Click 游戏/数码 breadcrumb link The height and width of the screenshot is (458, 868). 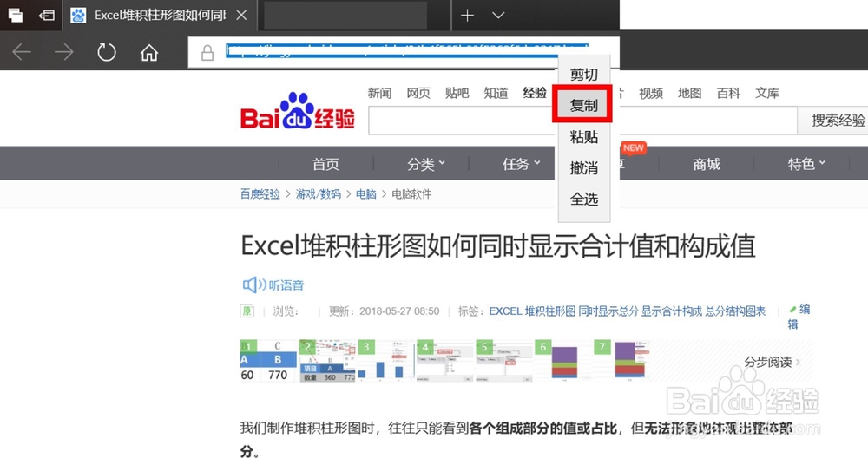pyautogui.click(x=319, y=193)
